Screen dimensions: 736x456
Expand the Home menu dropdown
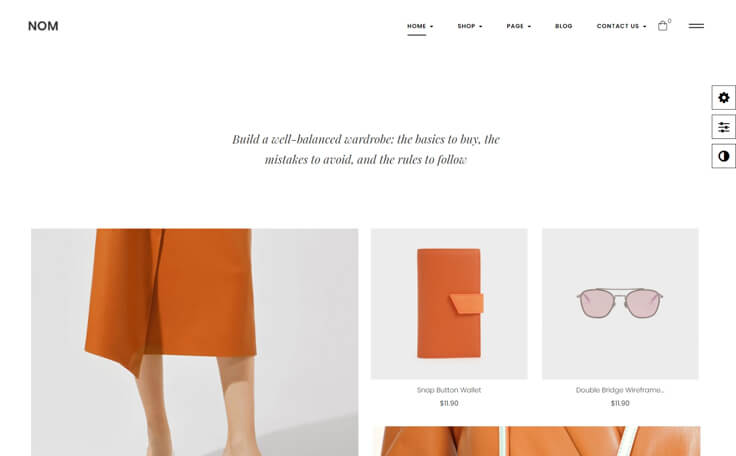pyautogui.click(x=420, y=26)
